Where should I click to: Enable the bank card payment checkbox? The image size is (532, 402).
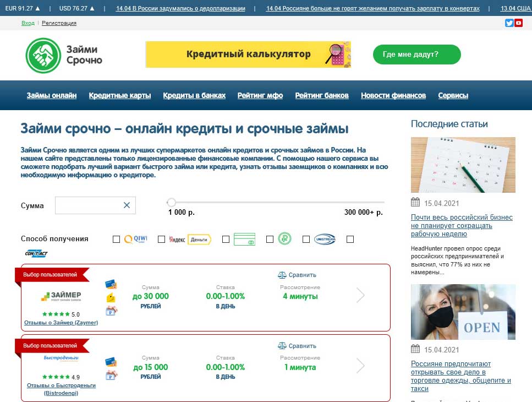coord(225,238)
